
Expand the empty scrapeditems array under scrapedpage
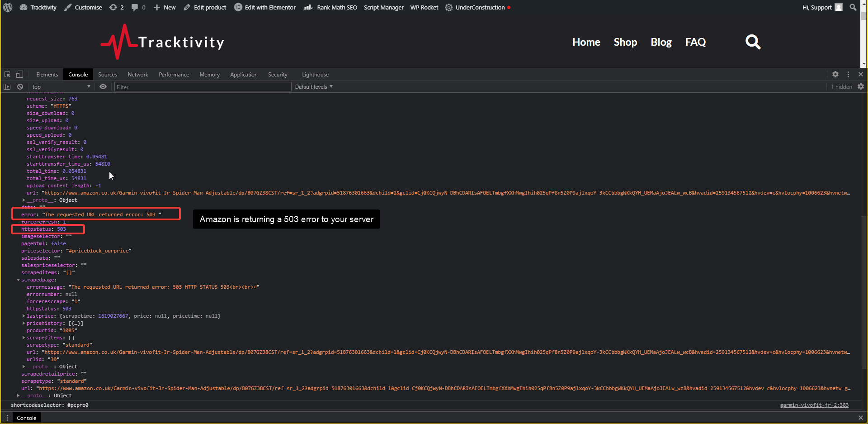[x=24, y=338]
